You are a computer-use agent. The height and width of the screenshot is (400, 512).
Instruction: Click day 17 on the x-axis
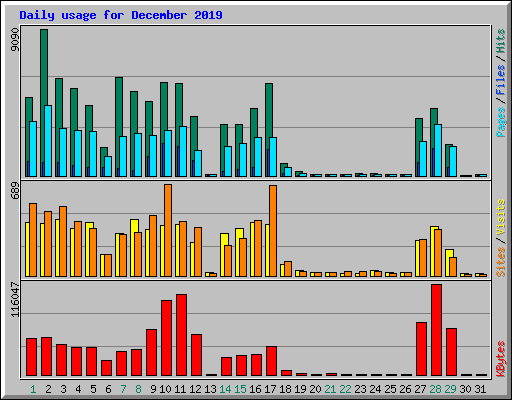point(270,389)
